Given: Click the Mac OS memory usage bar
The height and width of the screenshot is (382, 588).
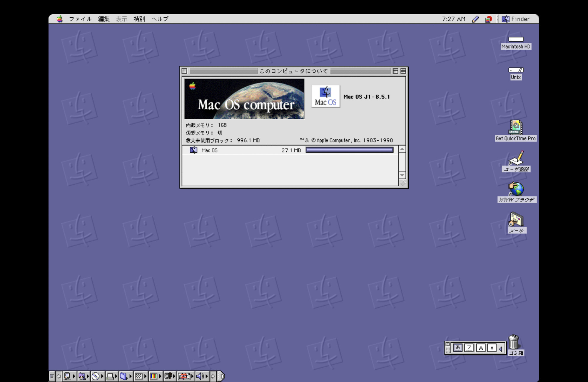Looking at the screenshot, I should 350,150.
